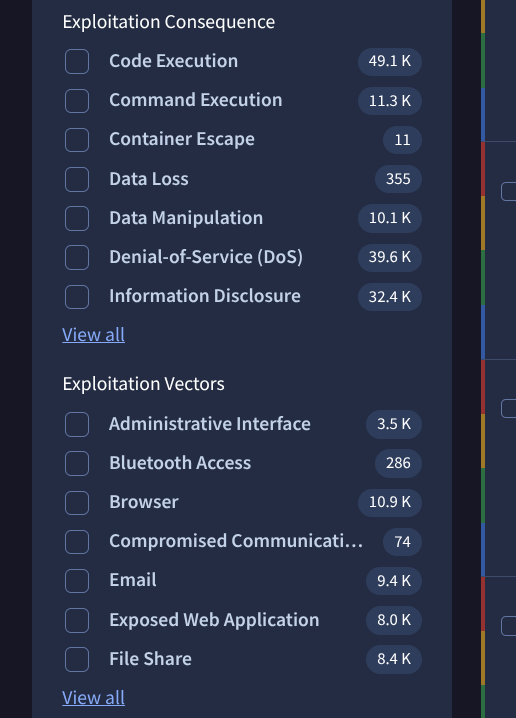Click the 39.6 K count badge
The image size is (516, 718).
pos(390,257)
